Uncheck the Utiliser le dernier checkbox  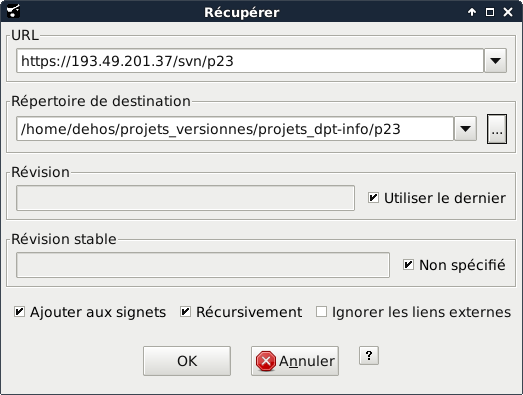373,198
